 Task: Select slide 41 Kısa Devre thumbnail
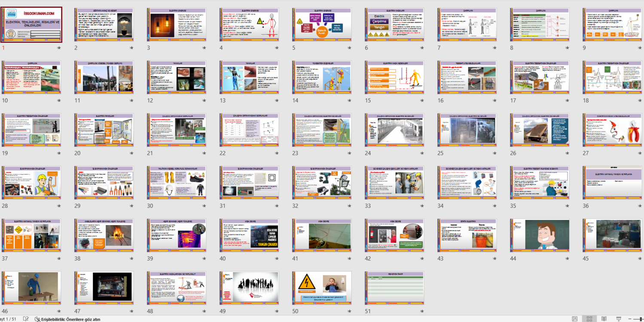coord(322,236)
